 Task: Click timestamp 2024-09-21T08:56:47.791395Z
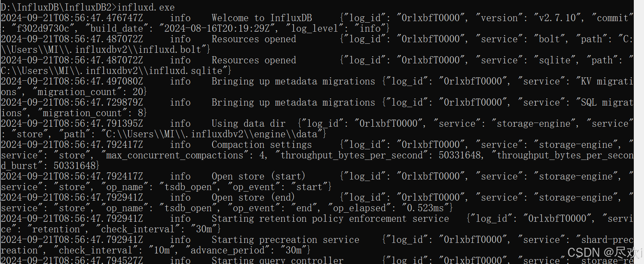coord(72,123)
